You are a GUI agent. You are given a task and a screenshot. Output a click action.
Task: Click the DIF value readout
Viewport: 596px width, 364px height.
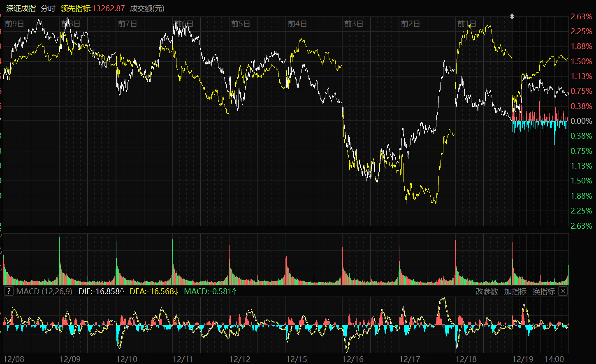[x=101, y=292]
